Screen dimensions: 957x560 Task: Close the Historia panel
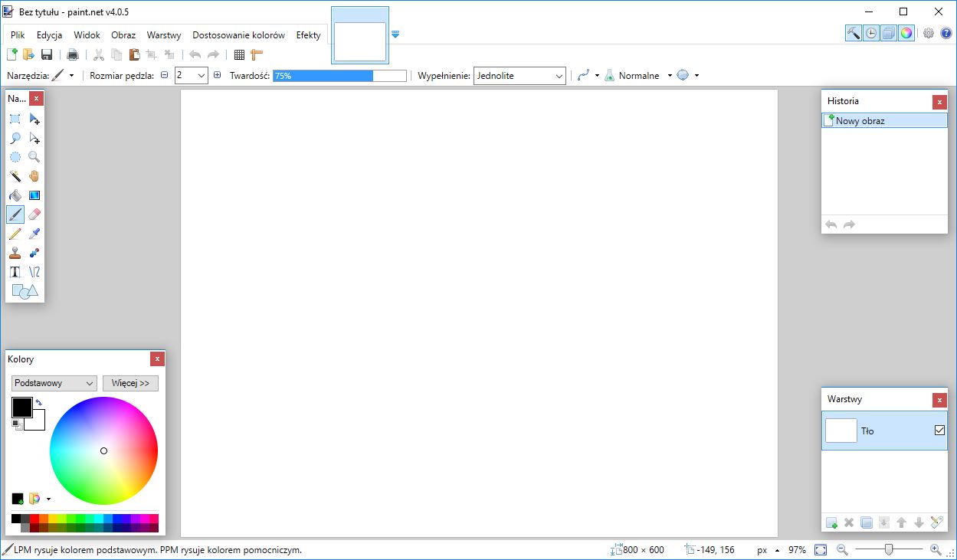pyautogui.click(x=939, y=102)
